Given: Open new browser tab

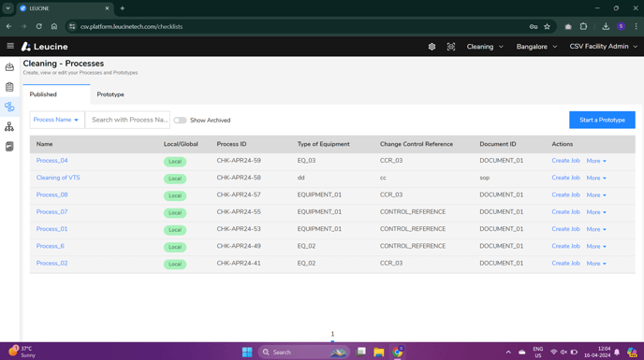Looking at the screenshot, I should (x=123, y=8).
